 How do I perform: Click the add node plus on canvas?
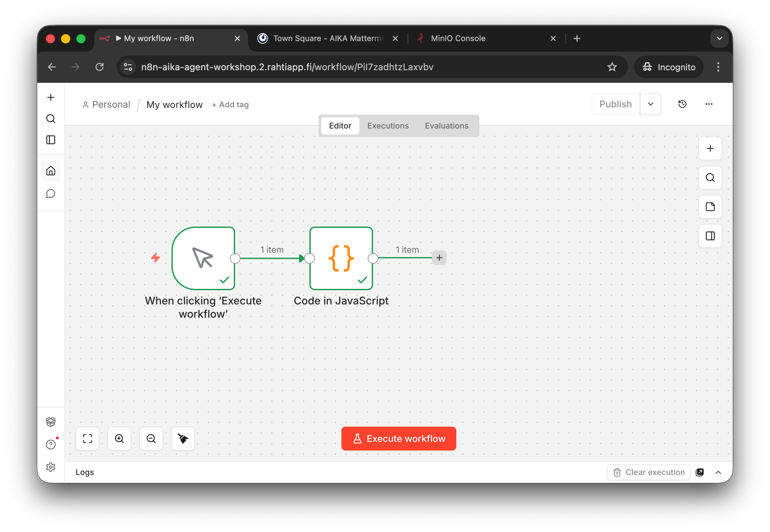point(439,258)
